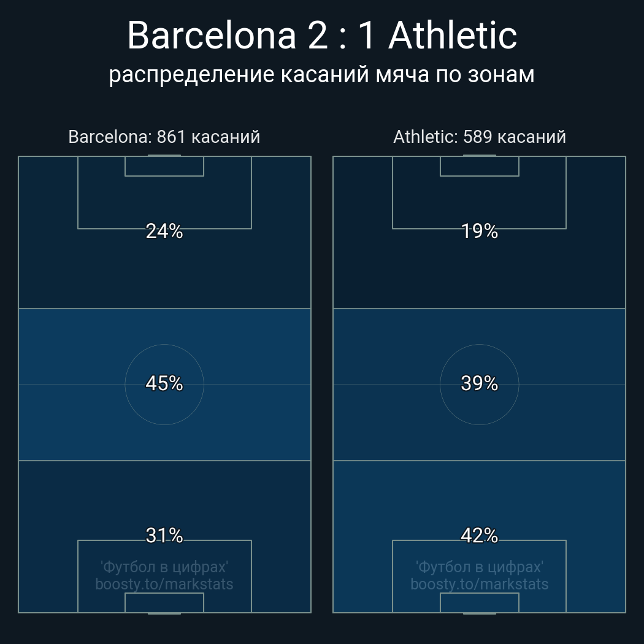Image resolution: width=644 pixels, height=644 pixels.
Task: Click the word "Barcelona" in the score title
Action: (212, 35)
